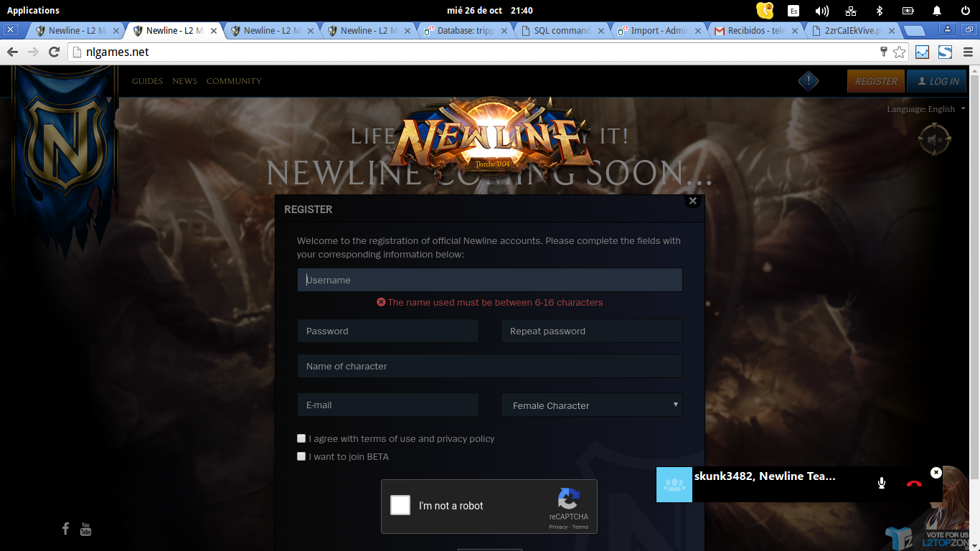Viewport: 980px width, 551px height.
Task: Switch to the Import - Admin tab
Action: pyautogui.click(x=661, y=31)
